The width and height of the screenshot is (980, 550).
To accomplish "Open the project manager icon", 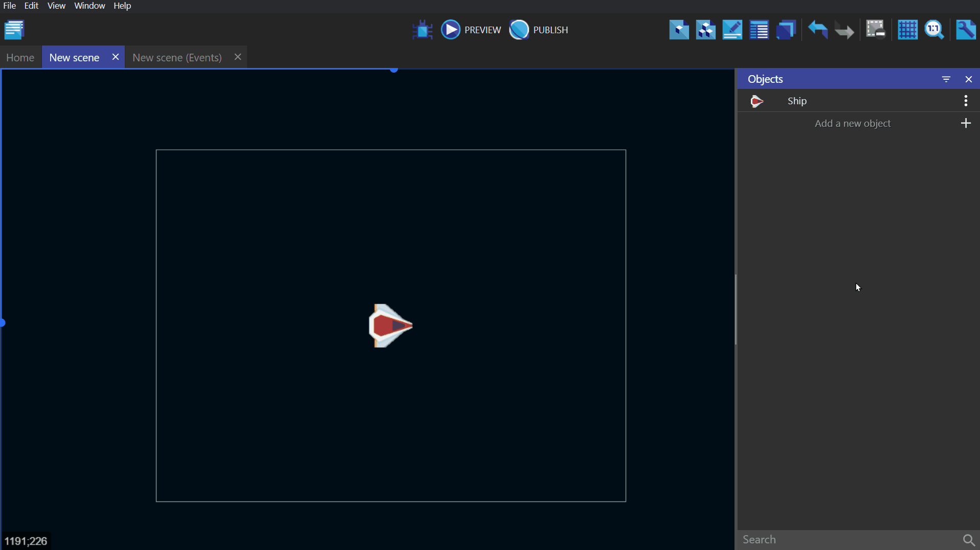I will pyautogui.click(x=14, y=30).
